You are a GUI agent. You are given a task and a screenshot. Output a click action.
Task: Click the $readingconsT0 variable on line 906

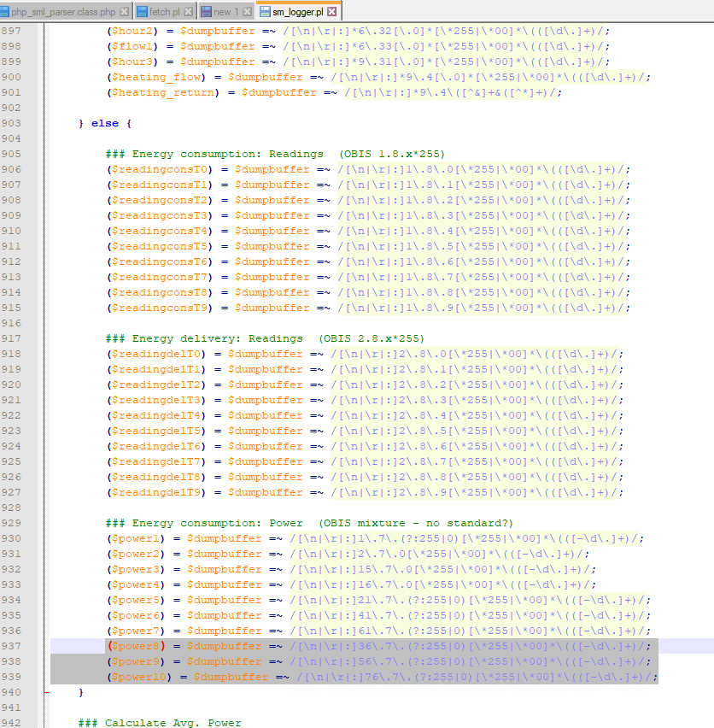159,169
